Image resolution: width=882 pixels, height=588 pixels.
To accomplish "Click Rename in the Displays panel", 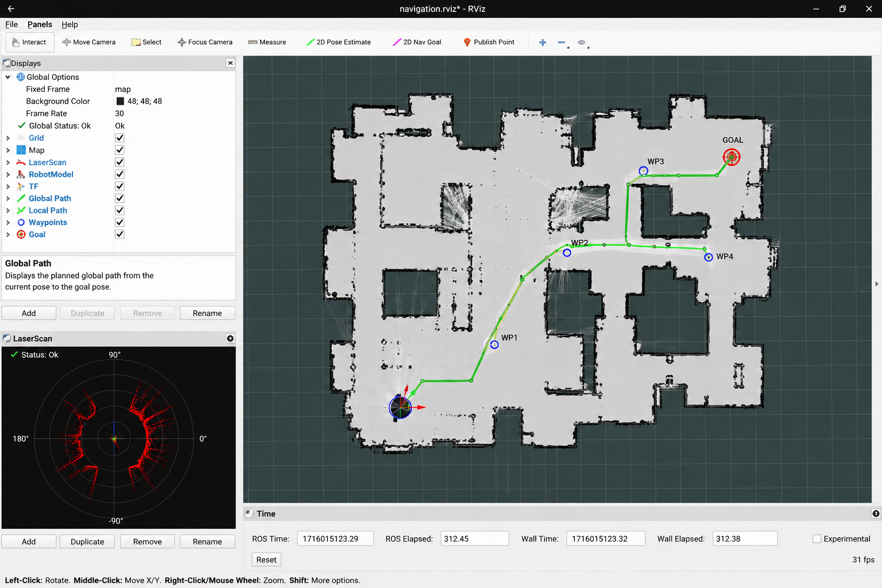I will click(207, 313).
